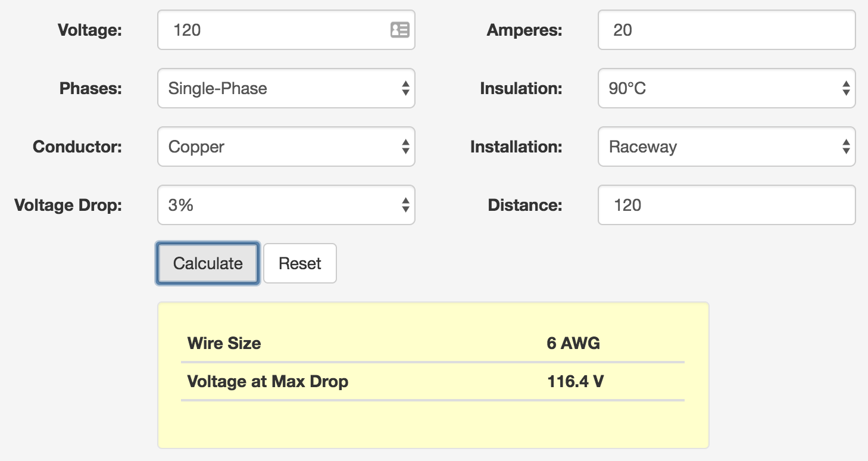Click the Distance label
Viewport: 868px width, 461px height.
coord(524,205)
